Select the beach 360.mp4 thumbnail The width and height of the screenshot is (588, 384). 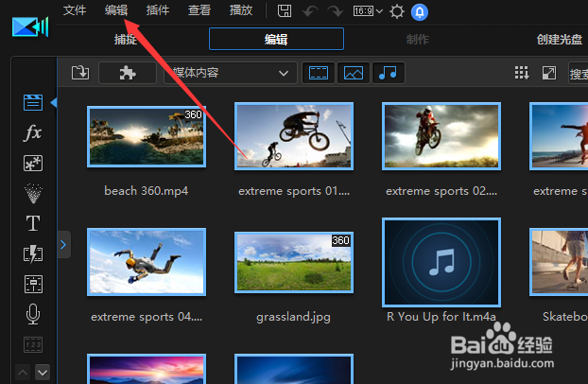click(147, 136)
